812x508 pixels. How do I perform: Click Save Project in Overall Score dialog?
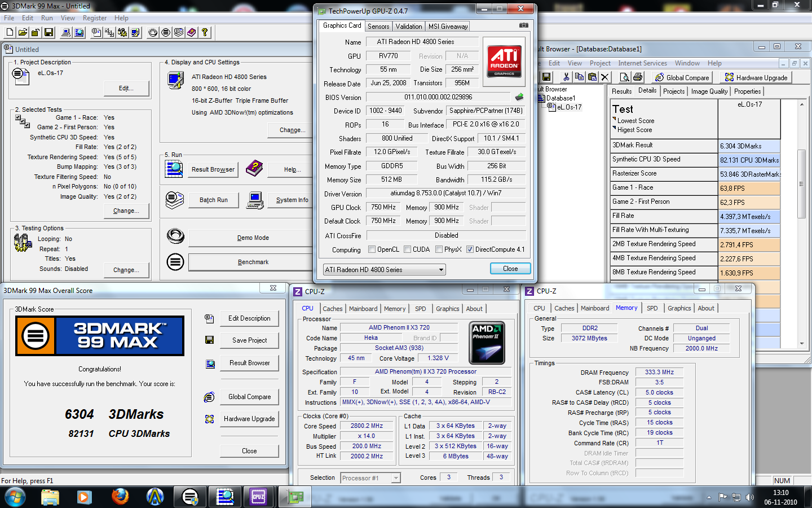click(249, 340)
